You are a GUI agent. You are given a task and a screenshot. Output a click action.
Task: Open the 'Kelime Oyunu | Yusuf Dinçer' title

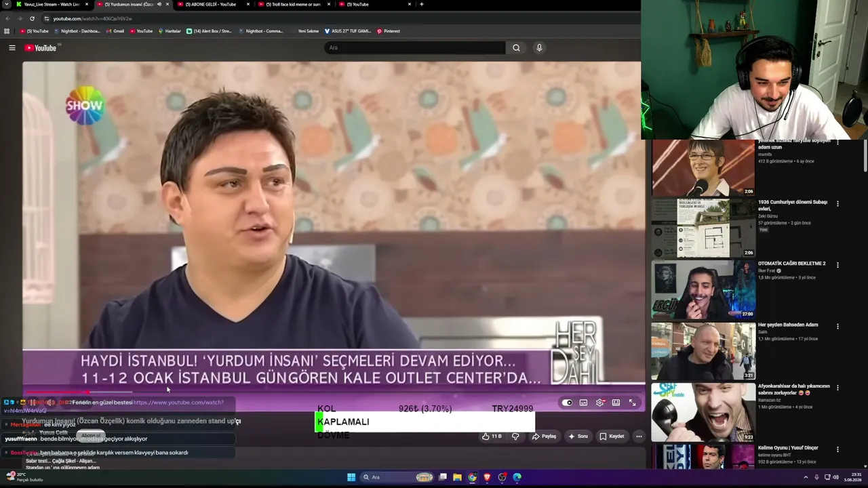click(788, 447)
